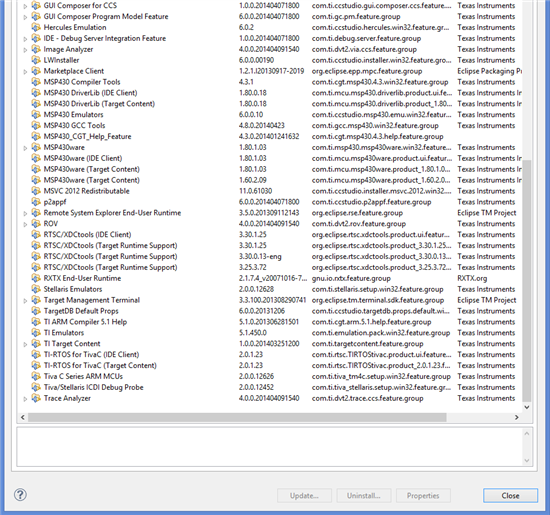Click the version 4.3.1 cell
Image resolution: width=550 pixels, height=515 pixels.
coord(246,82)
